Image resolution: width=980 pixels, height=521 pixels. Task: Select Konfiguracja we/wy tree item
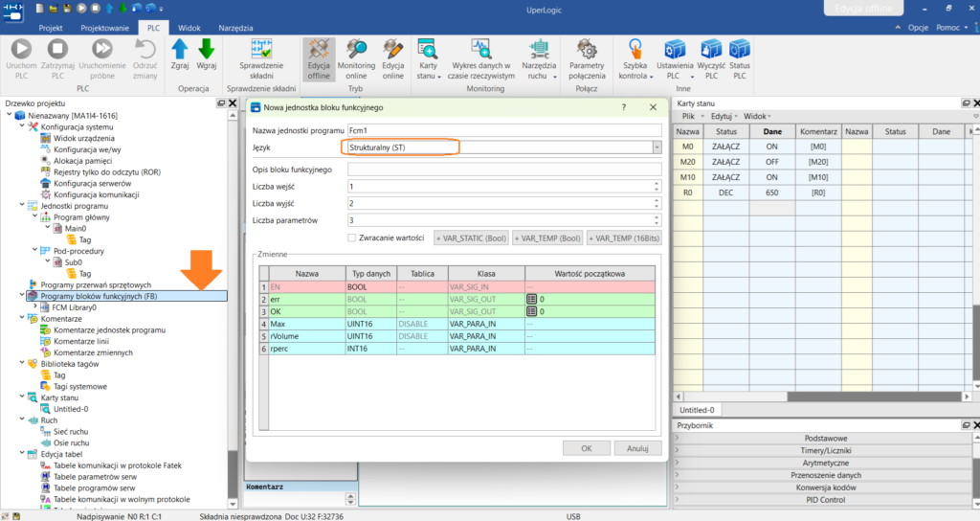coord(87,149)
